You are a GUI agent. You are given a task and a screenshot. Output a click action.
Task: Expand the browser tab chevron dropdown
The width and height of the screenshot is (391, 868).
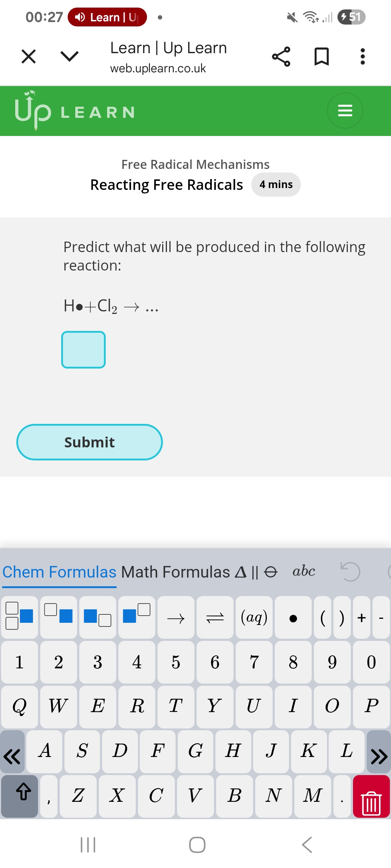69,56
